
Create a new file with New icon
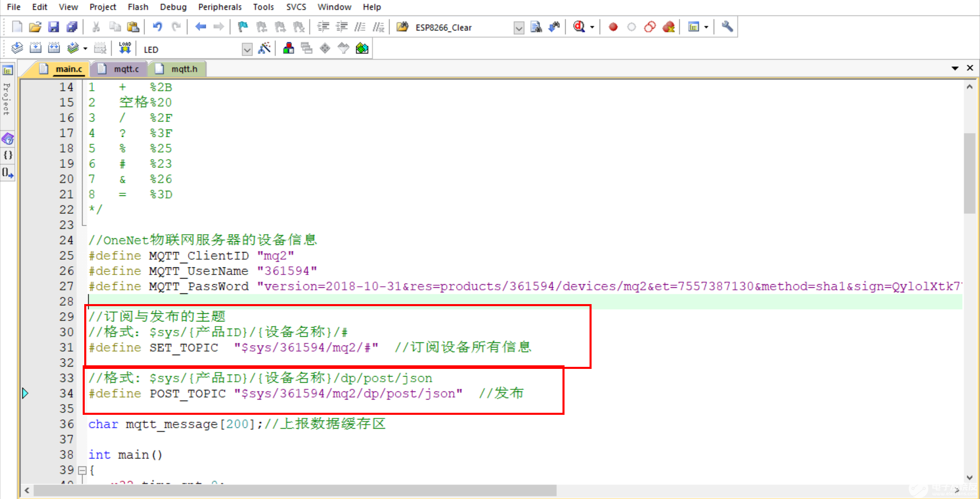point(17,27)
